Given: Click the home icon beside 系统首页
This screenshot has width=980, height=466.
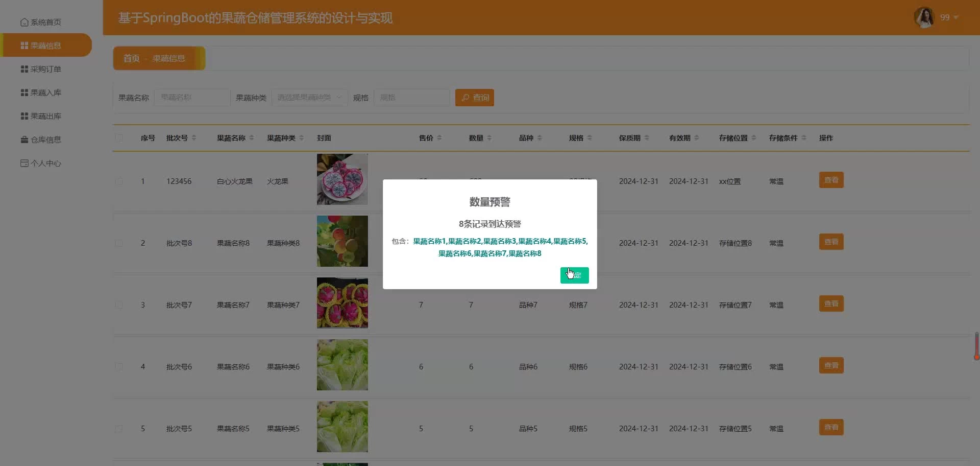Looking at the screenshot, I should 24,22.
